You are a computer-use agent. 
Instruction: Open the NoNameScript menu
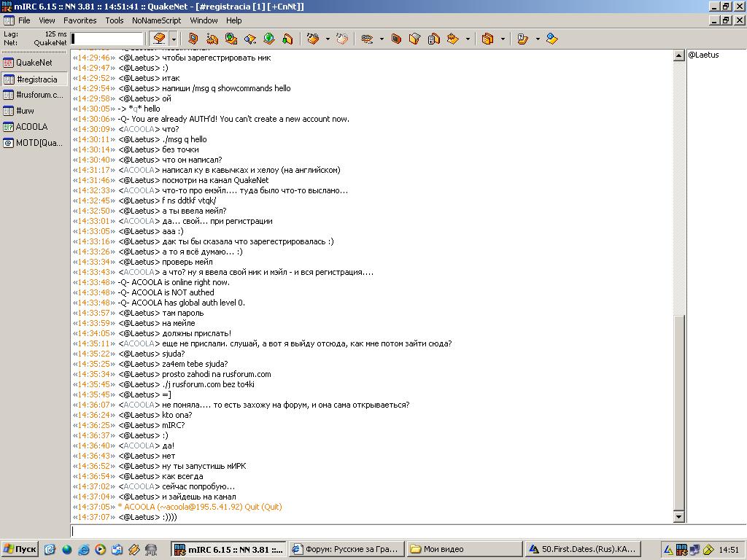[156, 20]
